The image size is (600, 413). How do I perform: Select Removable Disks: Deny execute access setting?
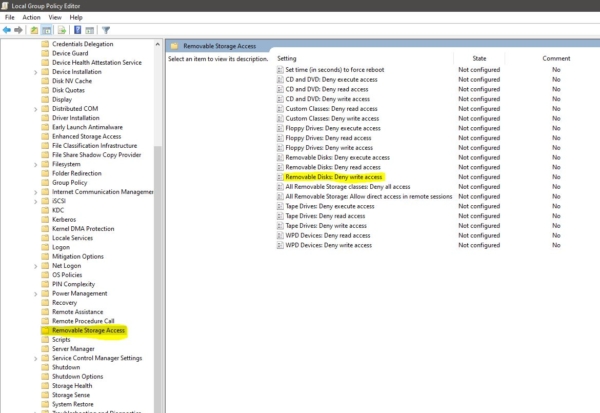pos(338,157)
